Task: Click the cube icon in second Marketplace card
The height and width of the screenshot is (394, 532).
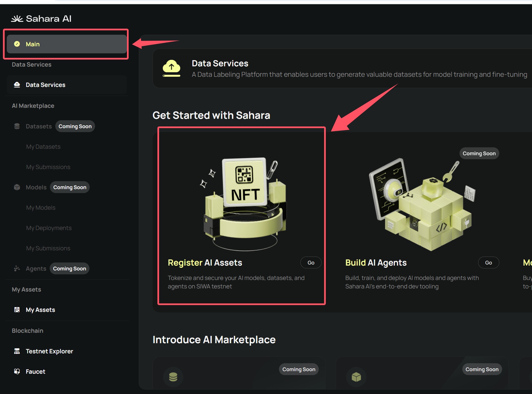Action: click(x=356, y=377)
